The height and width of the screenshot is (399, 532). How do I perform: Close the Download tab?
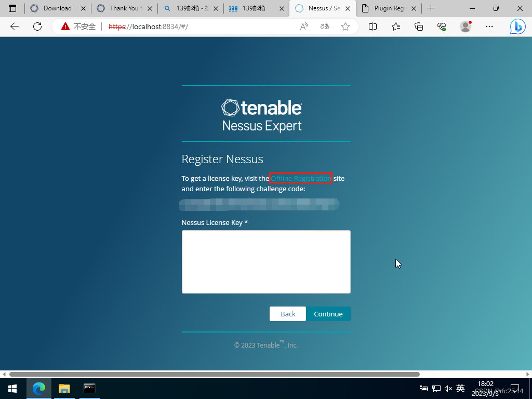pos(84,8)
